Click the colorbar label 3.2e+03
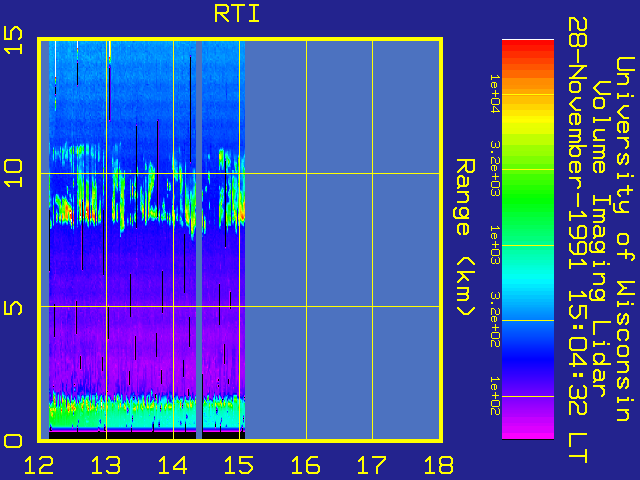 pos(495,169)
